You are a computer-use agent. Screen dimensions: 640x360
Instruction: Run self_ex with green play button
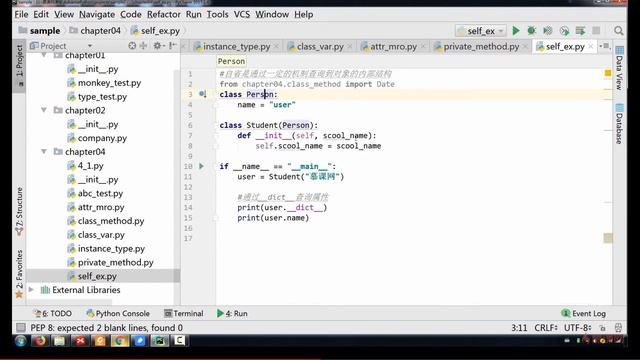pos(516,31)
